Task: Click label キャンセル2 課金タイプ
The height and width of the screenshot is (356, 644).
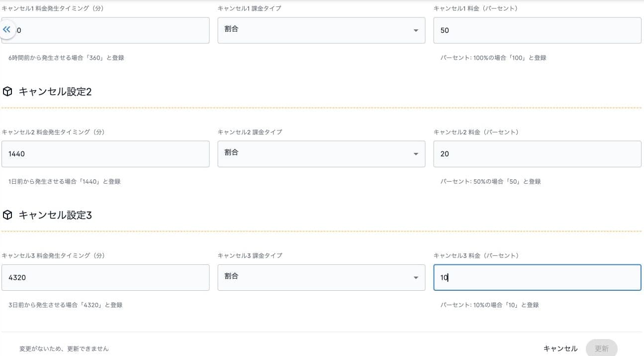Action: click(250, 132)
